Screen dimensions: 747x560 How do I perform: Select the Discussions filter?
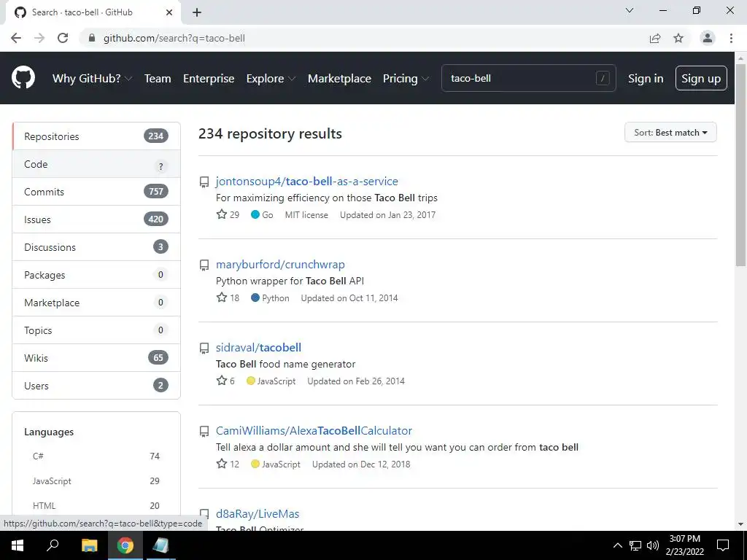(x=96, y=247)
